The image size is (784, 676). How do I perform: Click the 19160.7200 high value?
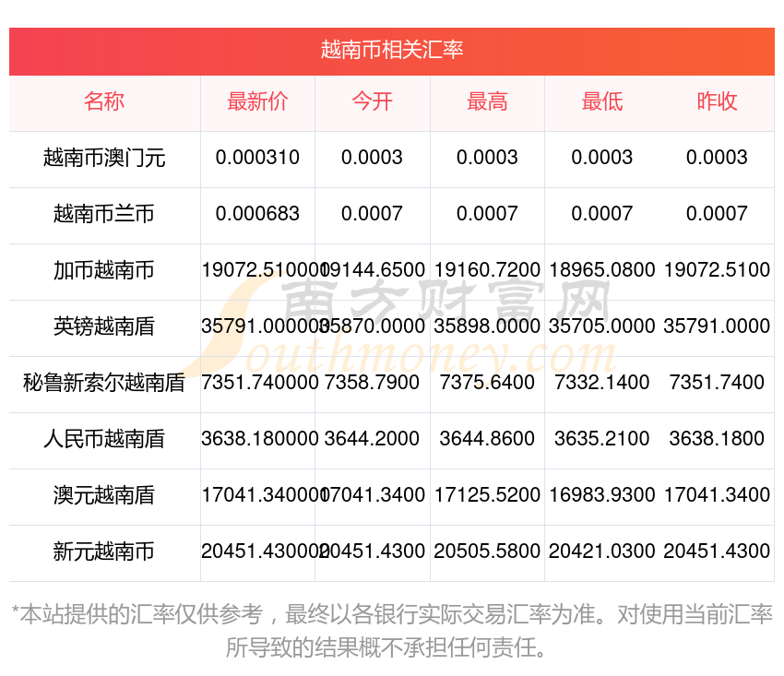coord(487,270)
